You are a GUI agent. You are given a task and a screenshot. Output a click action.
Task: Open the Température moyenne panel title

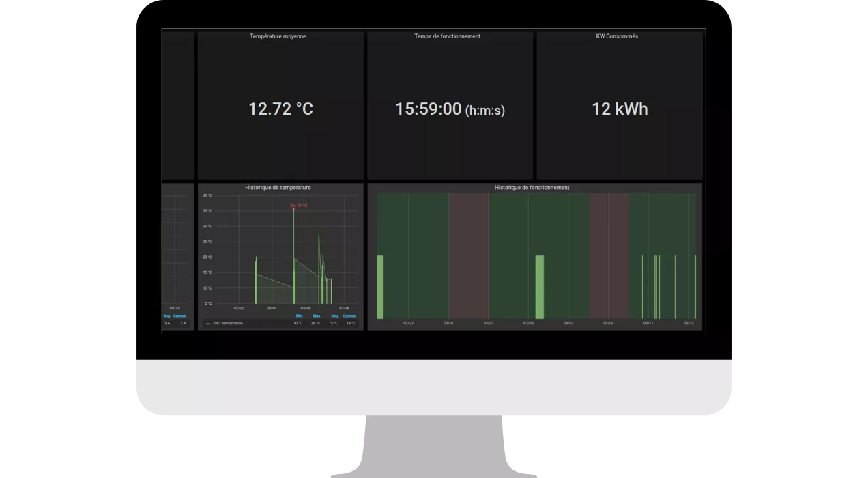[x=278, y=36]
